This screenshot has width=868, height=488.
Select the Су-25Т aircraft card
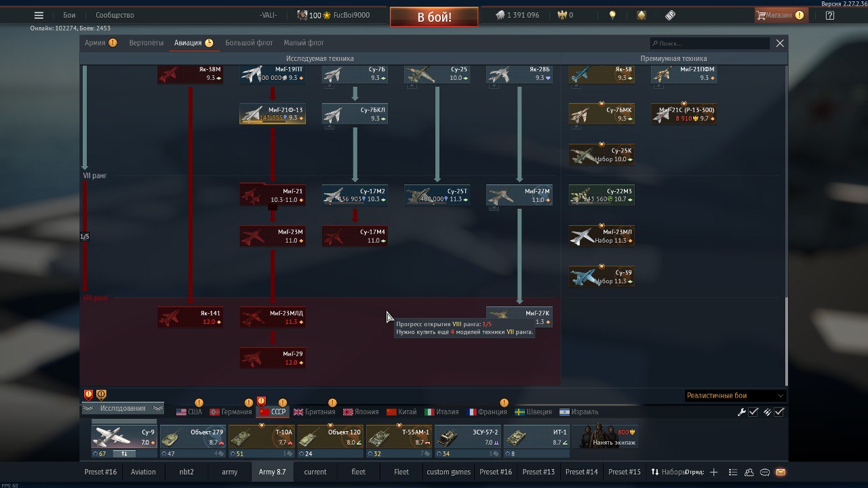[437, 195]
